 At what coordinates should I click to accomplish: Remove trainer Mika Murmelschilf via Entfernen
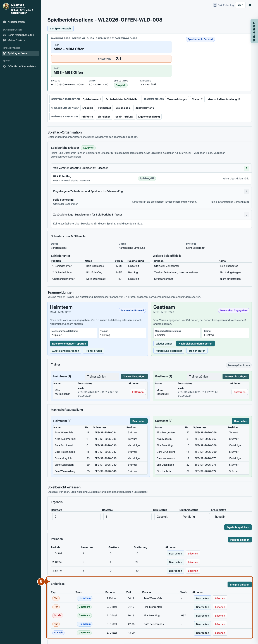(x=138, y=392)
